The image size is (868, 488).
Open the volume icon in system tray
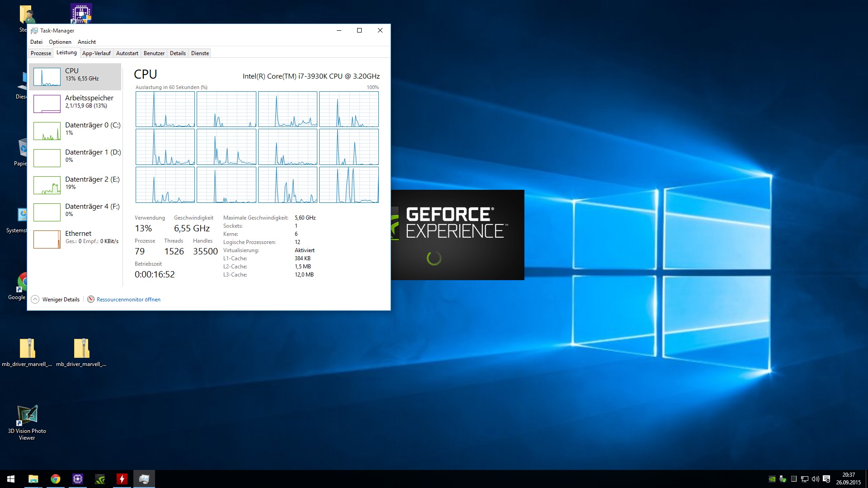[815, 479]
